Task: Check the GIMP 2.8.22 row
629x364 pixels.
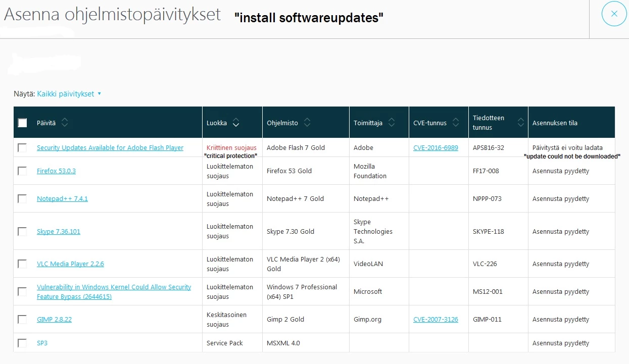Action: tap(22, 320)
